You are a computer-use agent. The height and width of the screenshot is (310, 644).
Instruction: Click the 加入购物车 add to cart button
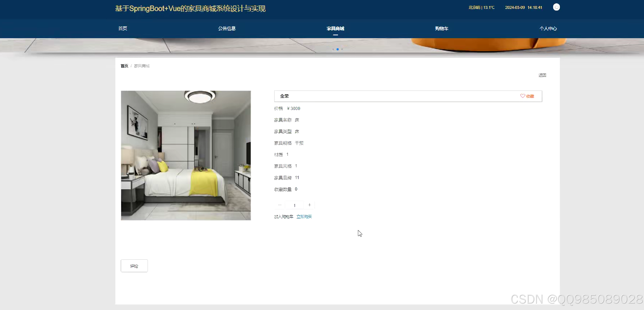pyautogui.click(x=283, y=217)
